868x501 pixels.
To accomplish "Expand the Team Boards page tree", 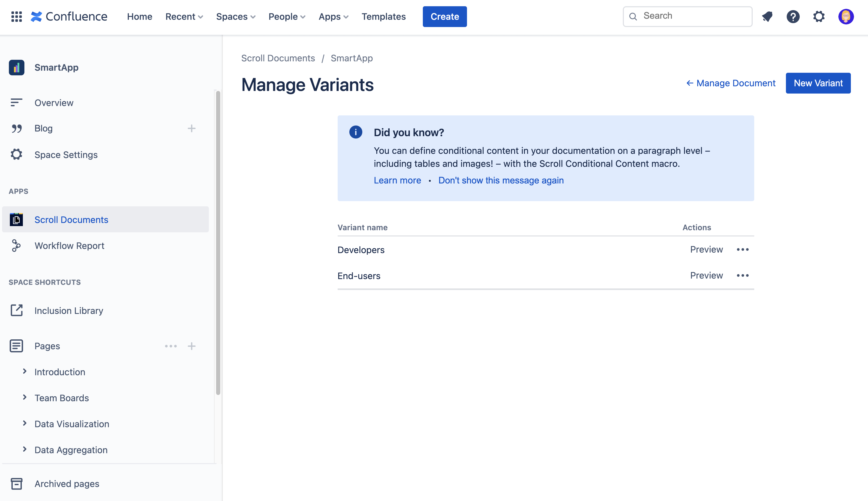I will pos(24,397).
